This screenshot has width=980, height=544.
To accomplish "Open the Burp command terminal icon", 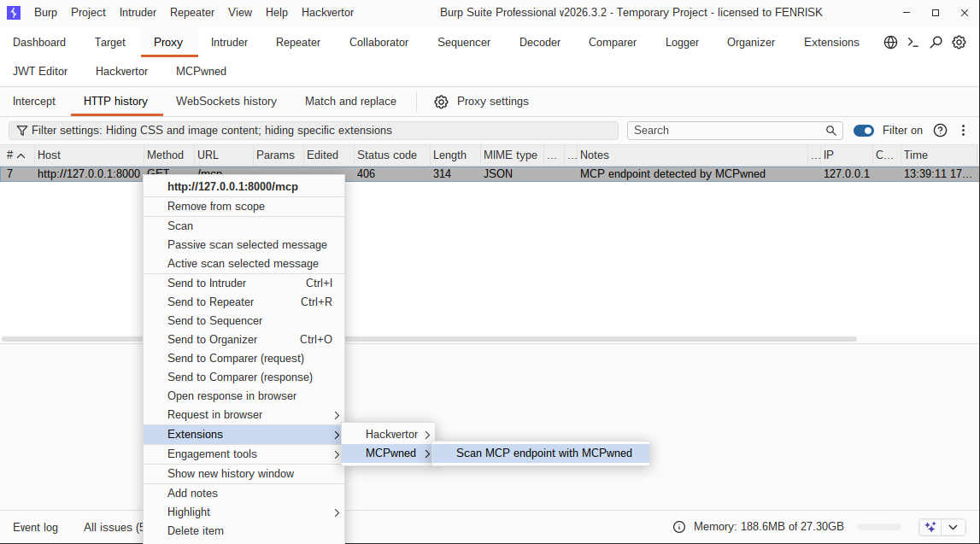I will click(x=913, y=42).
